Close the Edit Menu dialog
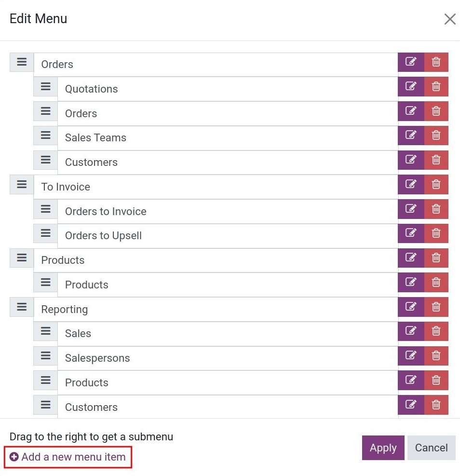Viewport: 460px width, 476px height. (x=450, y=19)
